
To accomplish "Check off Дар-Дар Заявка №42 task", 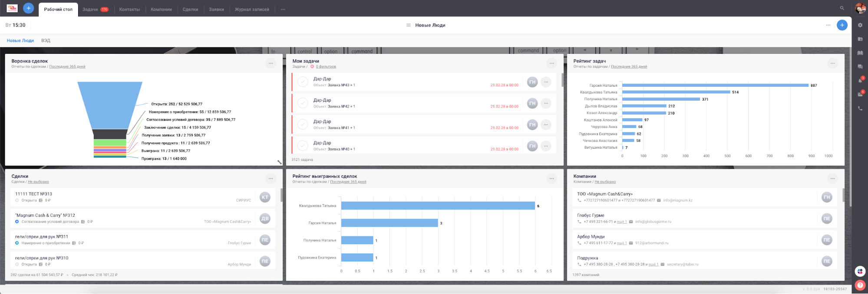I will click(x=303, y=103).
